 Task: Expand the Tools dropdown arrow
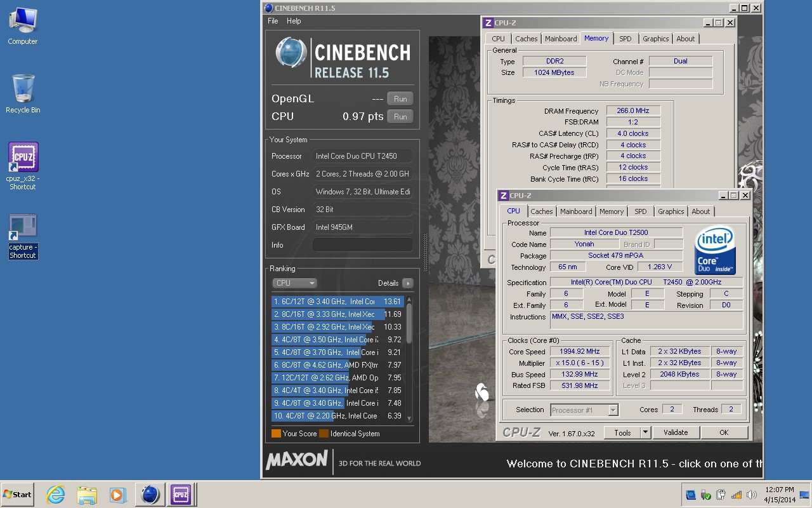(646, 432)
